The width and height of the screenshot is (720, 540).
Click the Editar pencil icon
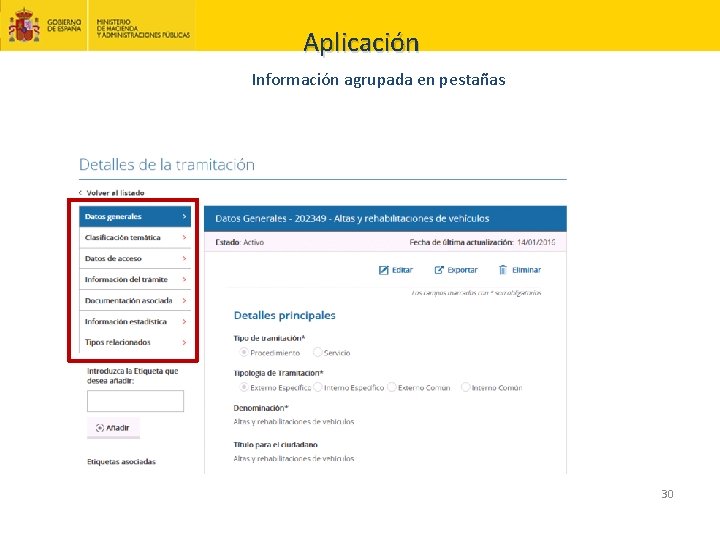click(383, 270)
